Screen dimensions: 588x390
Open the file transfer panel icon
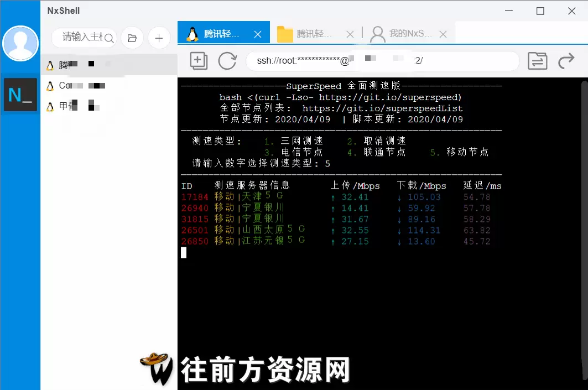537,60
